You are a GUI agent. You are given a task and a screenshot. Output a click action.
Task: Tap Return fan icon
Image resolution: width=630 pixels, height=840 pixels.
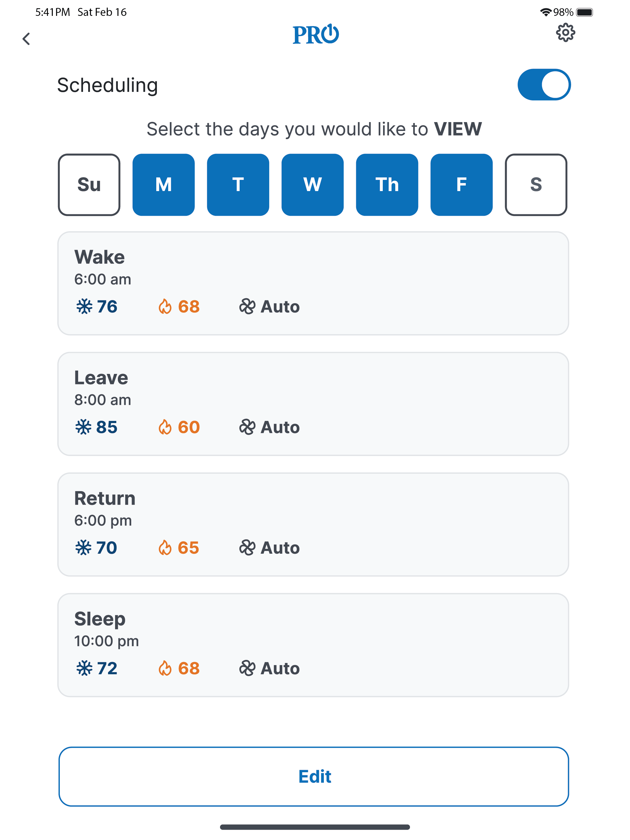[x=247, y=548]
